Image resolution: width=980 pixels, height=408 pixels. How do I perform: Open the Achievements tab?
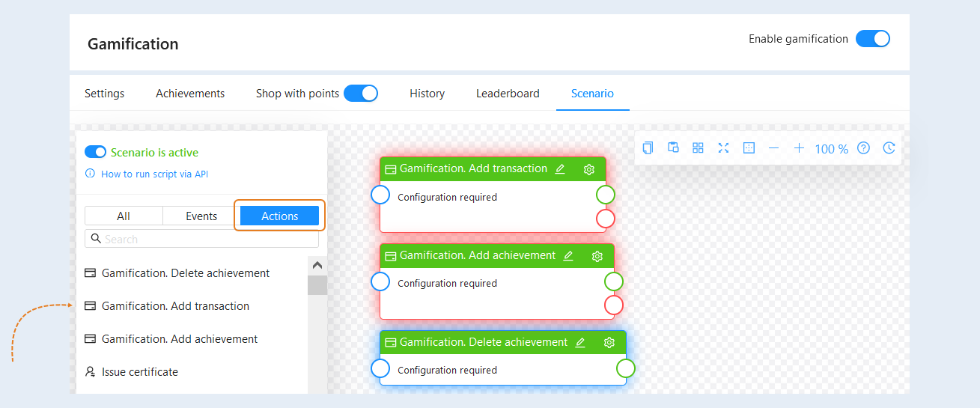point(190,94)
